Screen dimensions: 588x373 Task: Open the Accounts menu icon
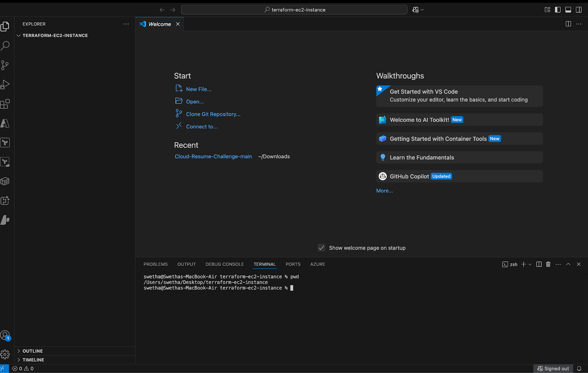(5, 335)
